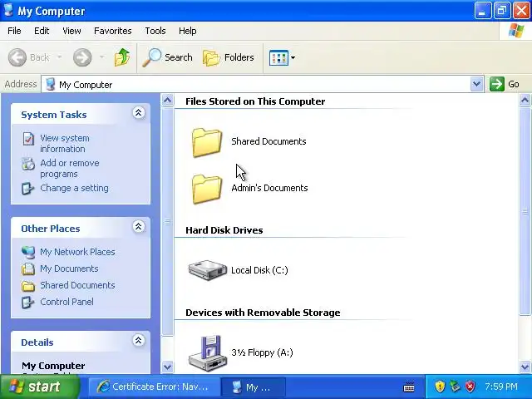Click the green Go arrow button
This screenshot has height=399, width=532.
[x=497, y=84]
